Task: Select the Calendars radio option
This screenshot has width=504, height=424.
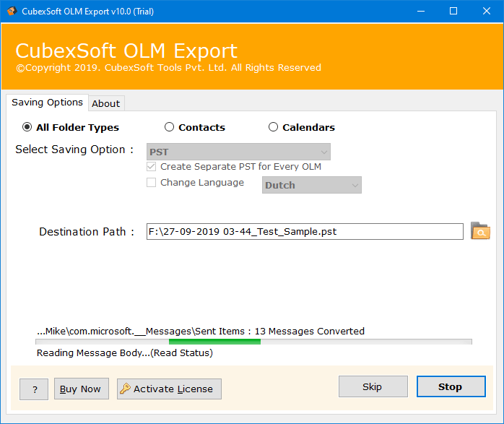Action: (273, 127)
